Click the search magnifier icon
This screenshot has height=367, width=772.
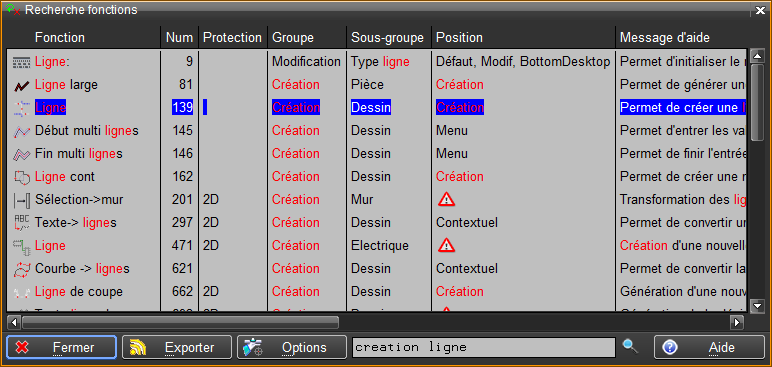630,346
